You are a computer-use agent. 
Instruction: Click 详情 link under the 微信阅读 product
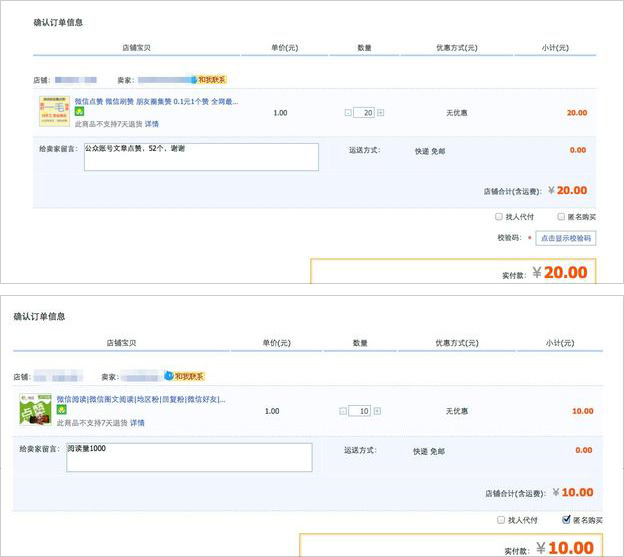point(137,422)
